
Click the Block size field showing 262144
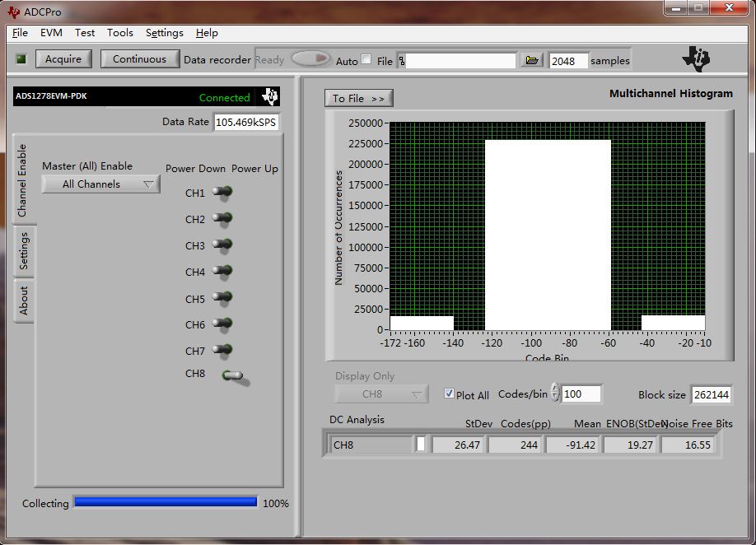(x=712, y=394)
